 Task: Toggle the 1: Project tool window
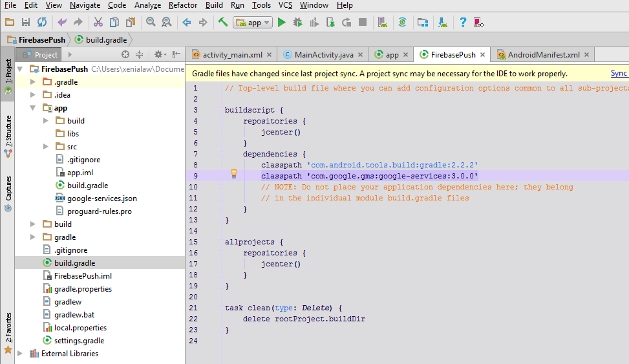8,74
